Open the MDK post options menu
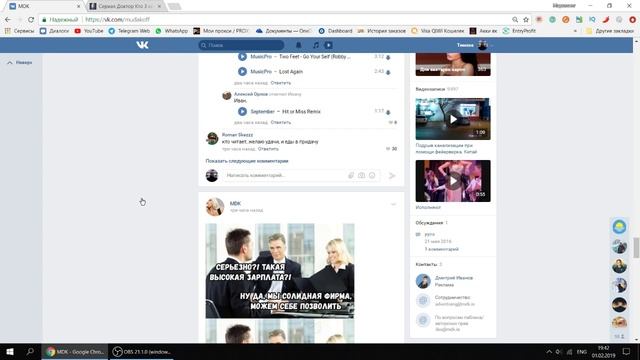Viewport: 640px width, 360px height. pyautogui.click(x=393, y=204)
